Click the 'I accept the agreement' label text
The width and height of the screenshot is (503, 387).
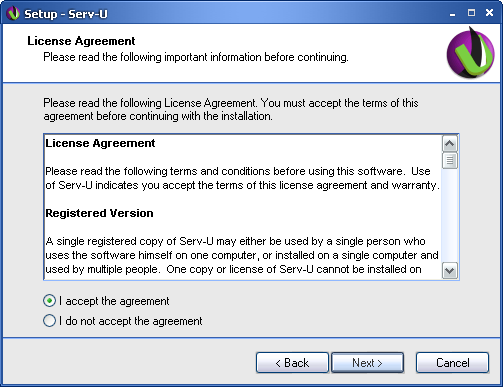(x=114, y=301)
